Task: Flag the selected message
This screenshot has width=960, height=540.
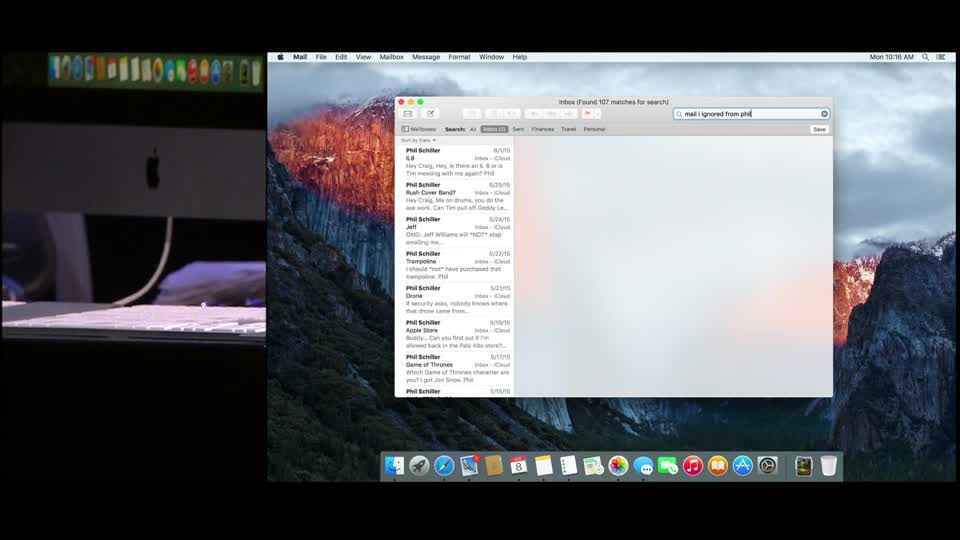Action: pos(587,114)
